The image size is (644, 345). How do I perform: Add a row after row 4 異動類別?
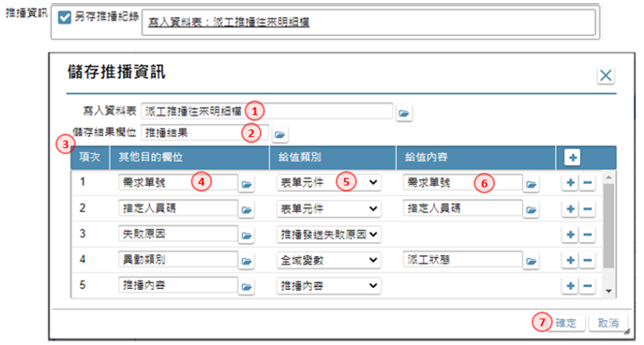pyautogui.click(x=570, y=260)
